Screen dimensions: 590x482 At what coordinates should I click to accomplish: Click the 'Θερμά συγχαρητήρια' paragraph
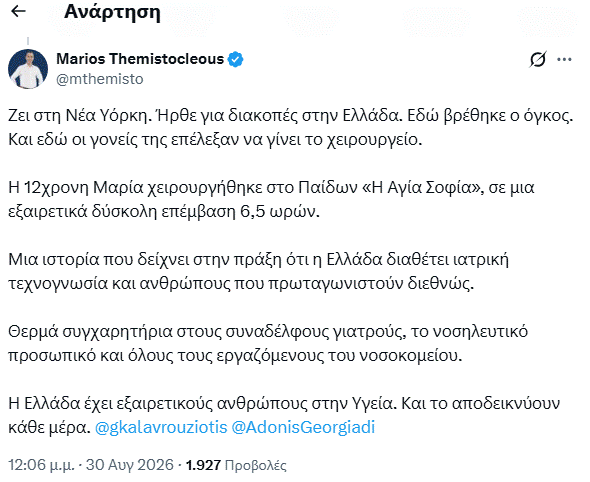[268, 343]
